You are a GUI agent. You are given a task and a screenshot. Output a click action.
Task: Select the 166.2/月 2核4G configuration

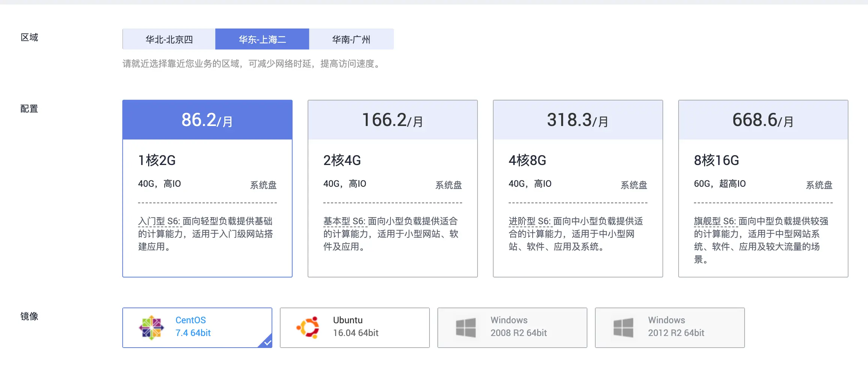tap(392, 187)
